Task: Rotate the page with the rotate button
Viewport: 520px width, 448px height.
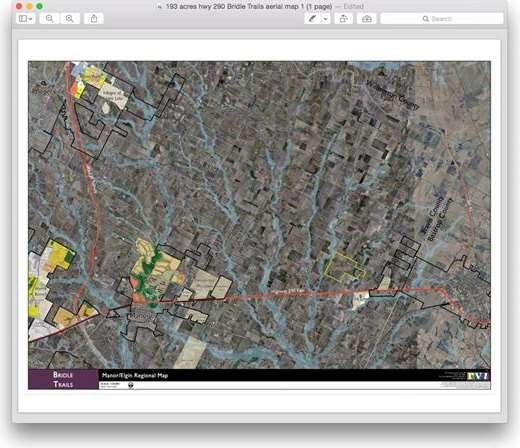Action: [343, 19]
